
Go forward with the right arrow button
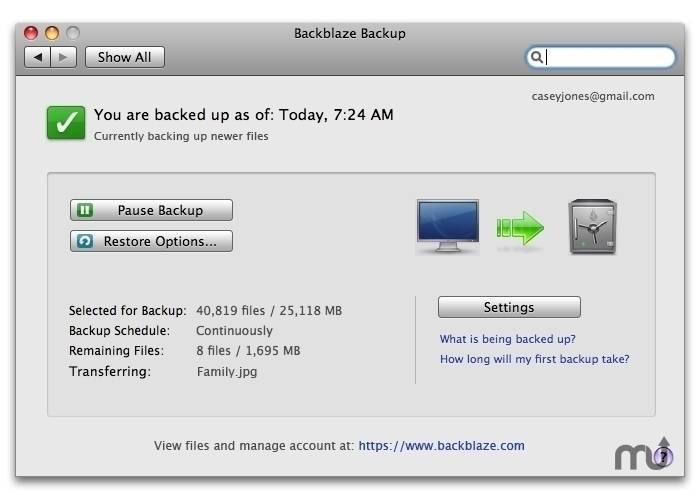coord(63,57)
